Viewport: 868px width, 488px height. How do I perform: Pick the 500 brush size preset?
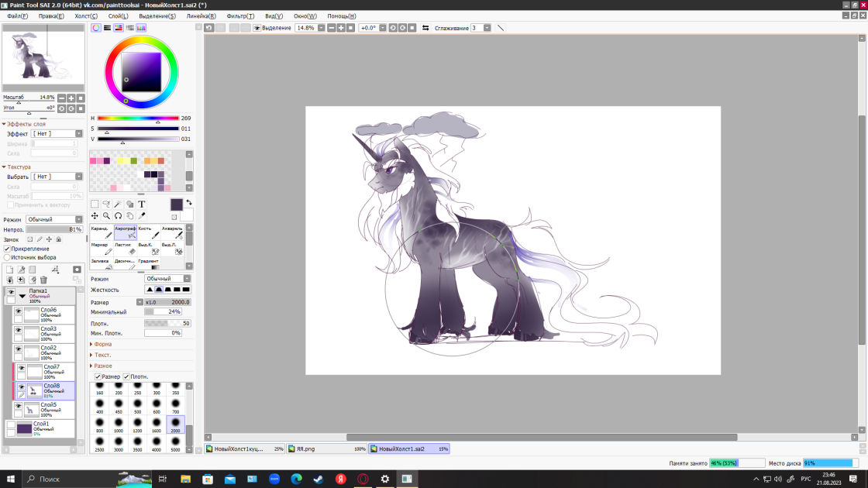point(138,406)
